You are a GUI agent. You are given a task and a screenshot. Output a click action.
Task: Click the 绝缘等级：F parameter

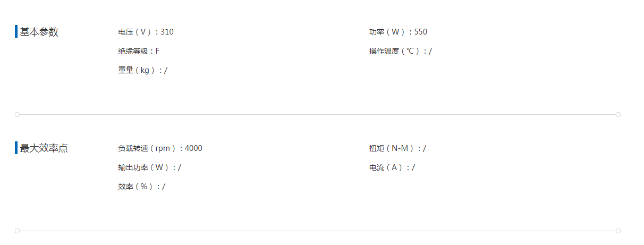click(x=139, y=51)
